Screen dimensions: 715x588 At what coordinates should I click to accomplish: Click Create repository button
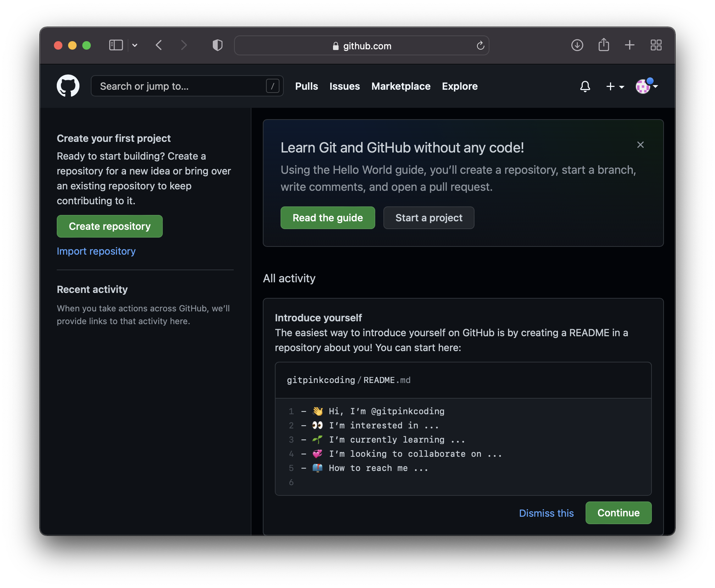(x=110, y=226)
